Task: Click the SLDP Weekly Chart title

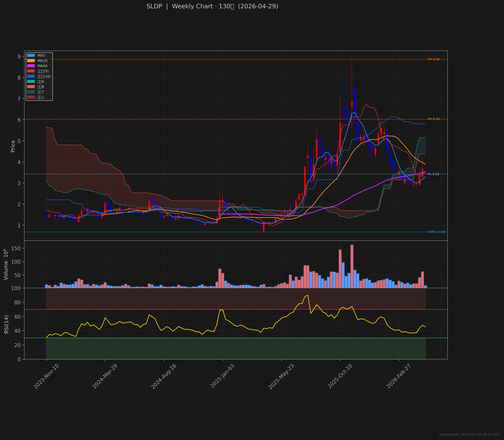Action: pos(212,6)
